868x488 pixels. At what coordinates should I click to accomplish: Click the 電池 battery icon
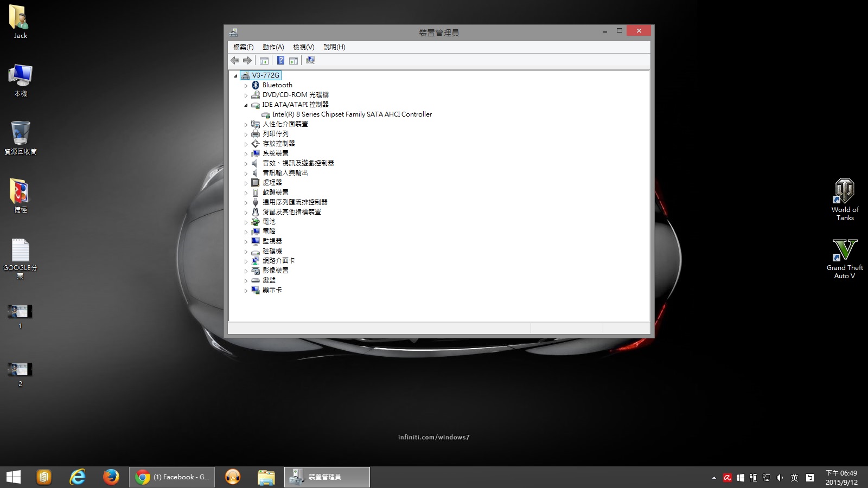point(256,222)
